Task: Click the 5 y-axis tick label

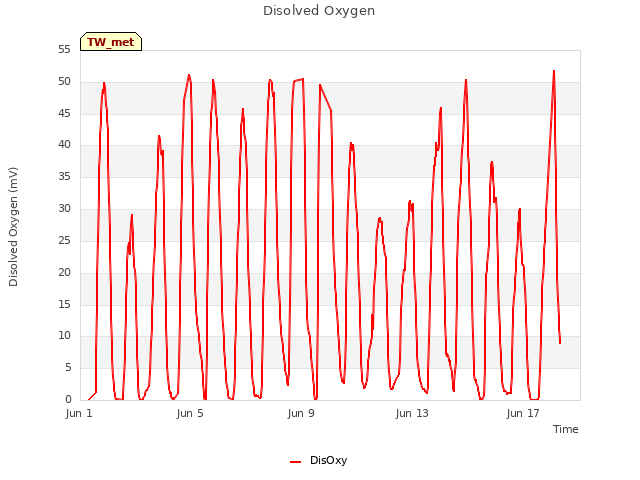Action: coord(68,367)
